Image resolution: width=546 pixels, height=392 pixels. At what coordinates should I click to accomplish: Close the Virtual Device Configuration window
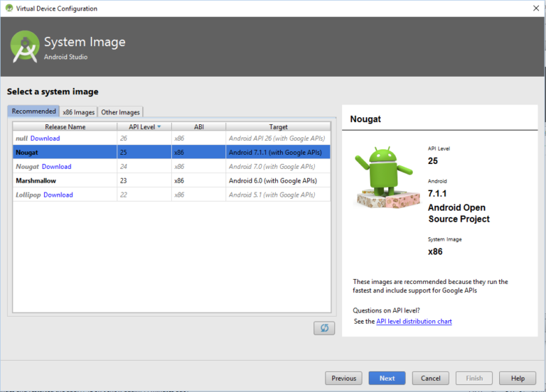click(535, 9)
